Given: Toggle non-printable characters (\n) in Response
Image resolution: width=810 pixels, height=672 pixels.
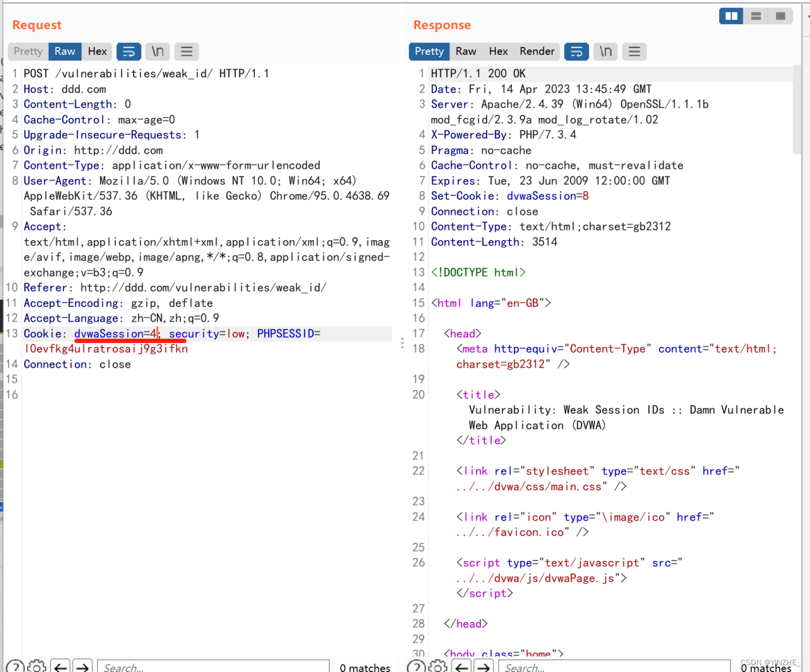Looking at the screenshot, I should coord(606,51).
